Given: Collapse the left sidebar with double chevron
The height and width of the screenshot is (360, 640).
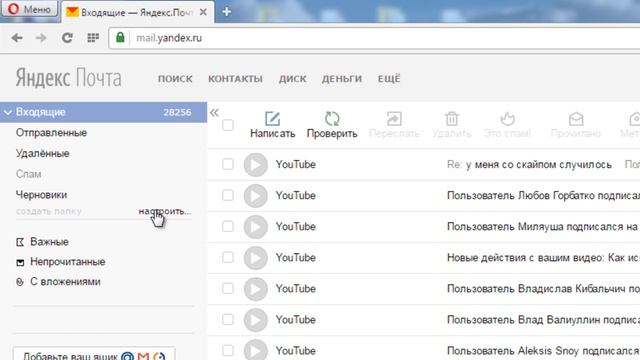Looking at the screenshot, I should pyautogui.click(x=214, y=113).
